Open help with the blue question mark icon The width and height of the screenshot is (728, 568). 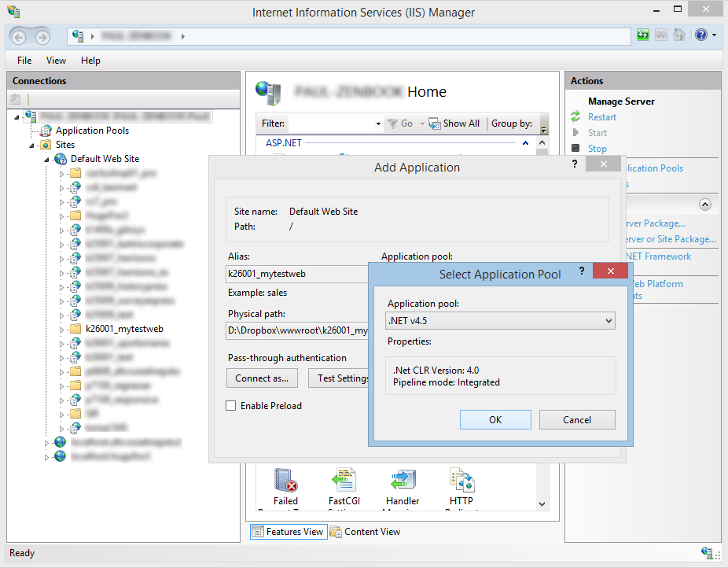click(x=701, y=35)
